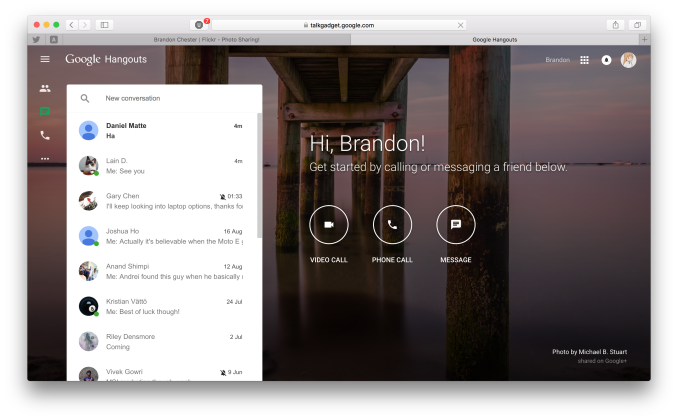Click the Safari share button
The height and width of the screenshot is (420, 678).
tap(615, 25)
